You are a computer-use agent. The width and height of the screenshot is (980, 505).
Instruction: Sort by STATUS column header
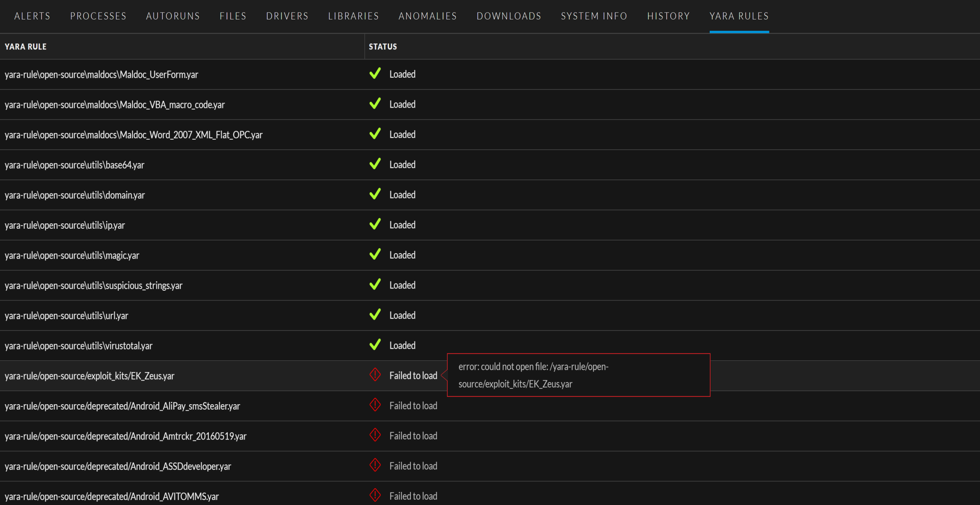tap(382, 47)
